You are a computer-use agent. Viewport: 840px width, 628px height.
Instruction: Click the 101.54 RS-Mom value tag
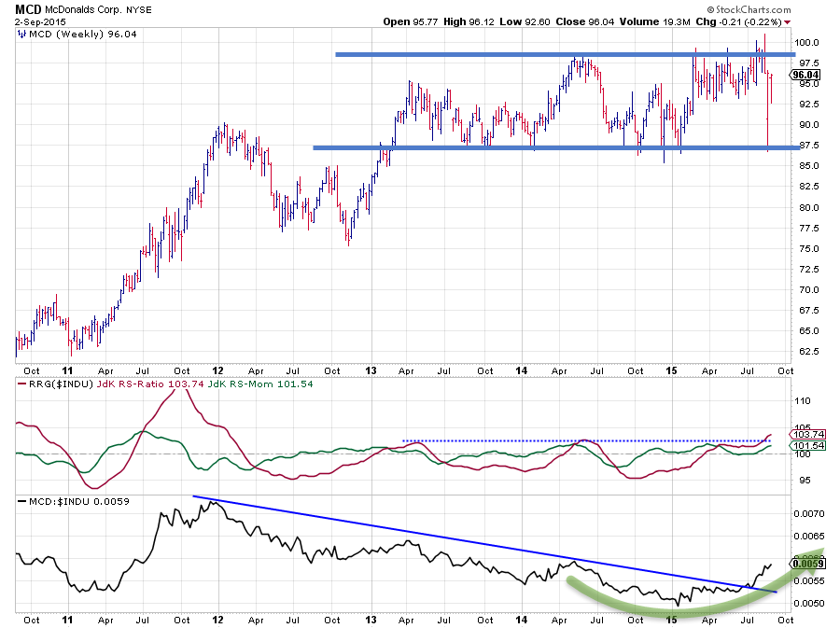[x=808, y=446]
